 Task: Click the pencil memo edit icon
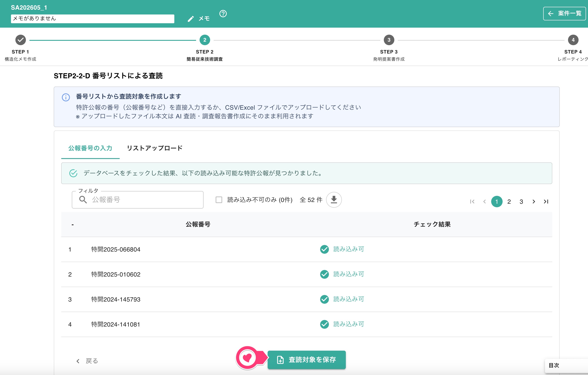tap(191, 19)
